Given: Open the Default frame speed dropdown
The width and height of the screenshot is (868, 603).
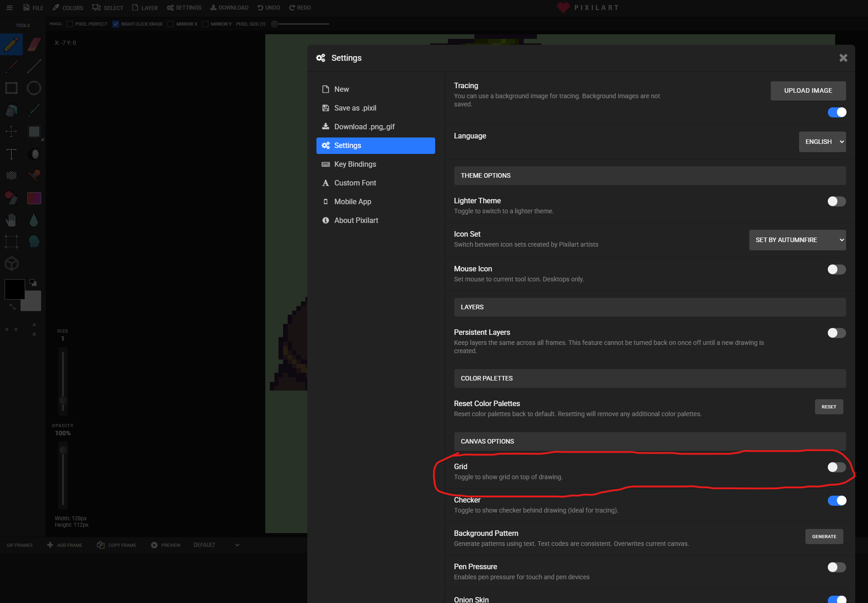Looking at the screenshot, I should (x=216, y=545).
